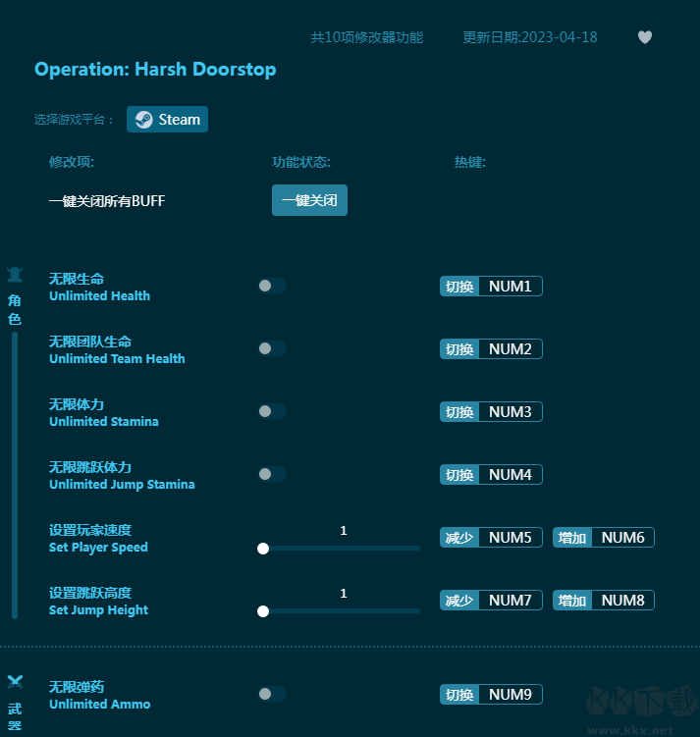The height and width of the screenshot is (737, 700).
Task: Select the Steam platform button
Action: [167, 120]
